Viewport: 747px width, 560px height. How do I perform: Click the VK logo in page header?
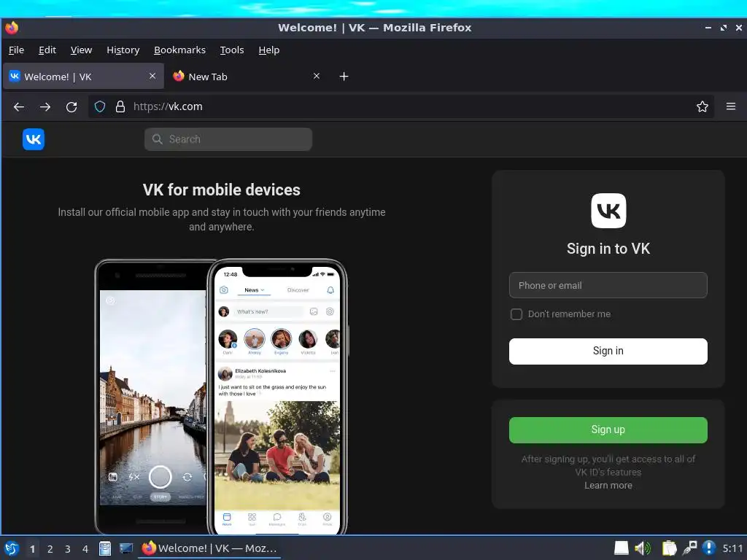click(34, 139)
